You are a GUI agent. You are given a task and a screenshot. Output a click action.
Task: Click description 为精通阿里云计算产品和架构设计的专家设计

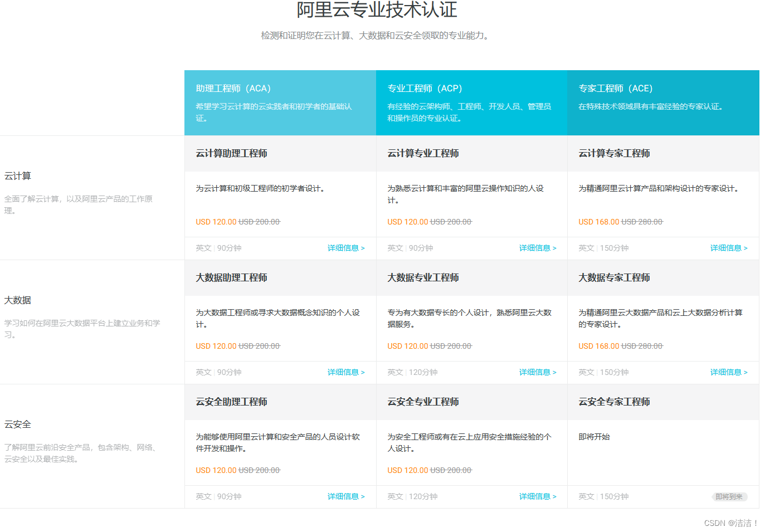(659, 188)
